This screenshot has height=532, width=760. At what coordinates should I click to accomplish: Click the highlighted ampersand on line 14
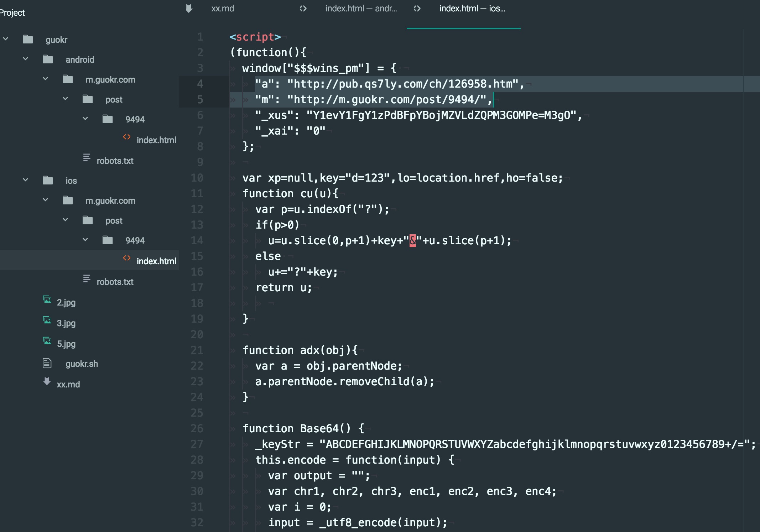413,241
